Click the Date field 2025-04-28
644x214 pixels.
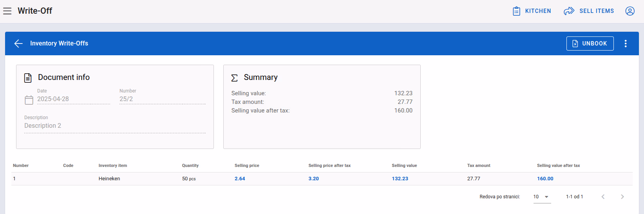74,99
